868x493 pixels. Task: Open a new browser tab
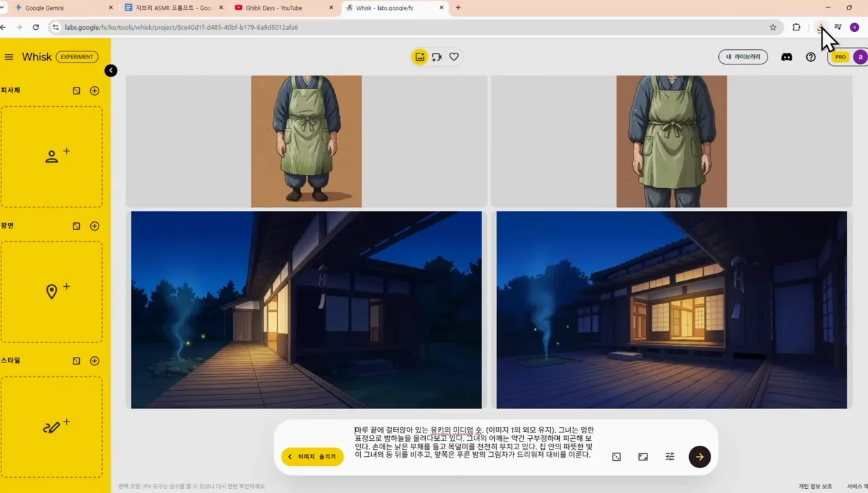coord(458,8)
